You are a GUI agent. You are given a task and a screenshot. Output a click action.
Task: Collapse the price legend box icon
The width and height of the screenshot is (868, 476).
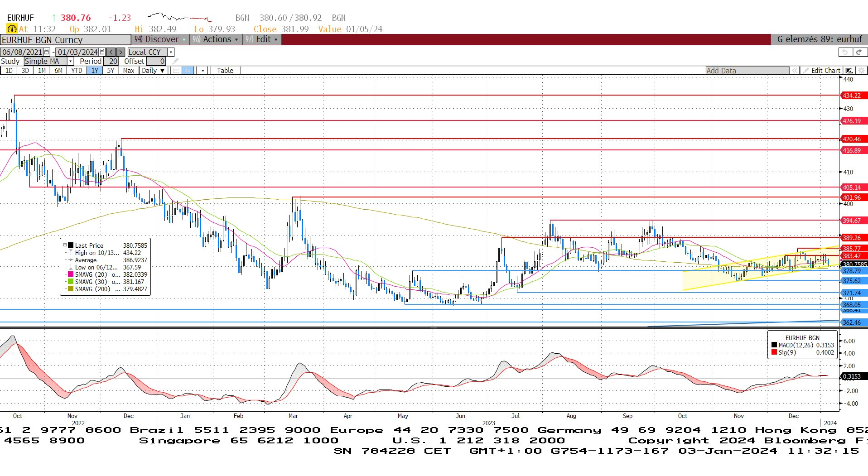pos(65,245)
